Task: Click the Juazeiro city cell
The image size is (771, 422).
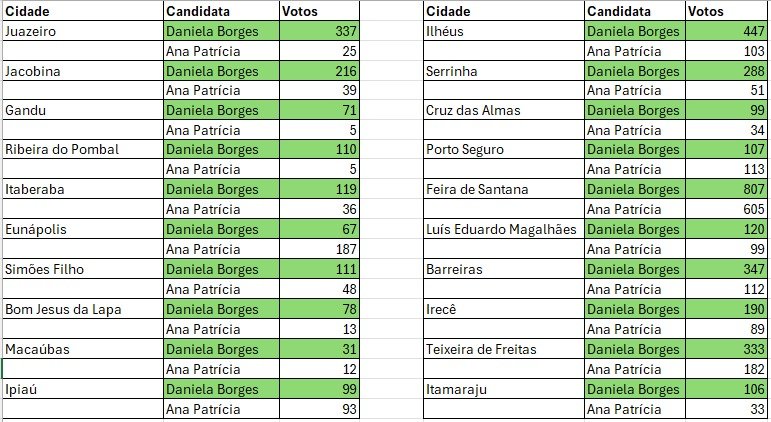Action: coord(82,31)
